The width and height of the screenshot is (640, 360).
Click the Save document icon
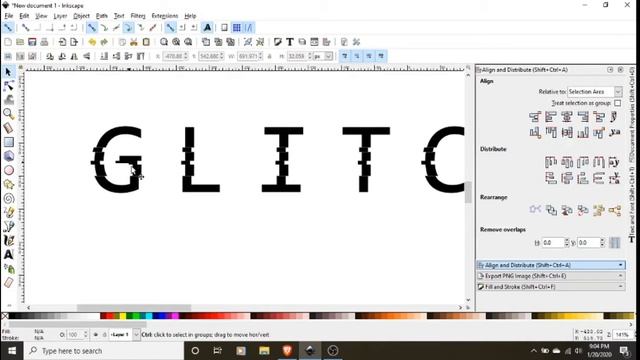(32, 42)
